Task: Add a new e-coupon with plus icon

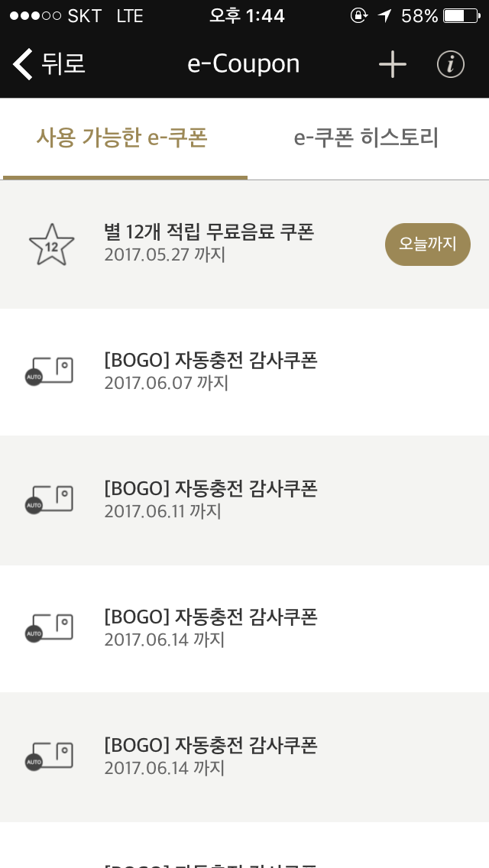Action: point(393,65)
